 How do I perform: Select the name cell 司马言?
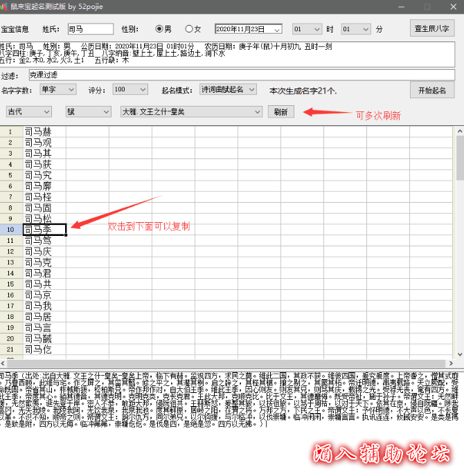pos(44,328)
